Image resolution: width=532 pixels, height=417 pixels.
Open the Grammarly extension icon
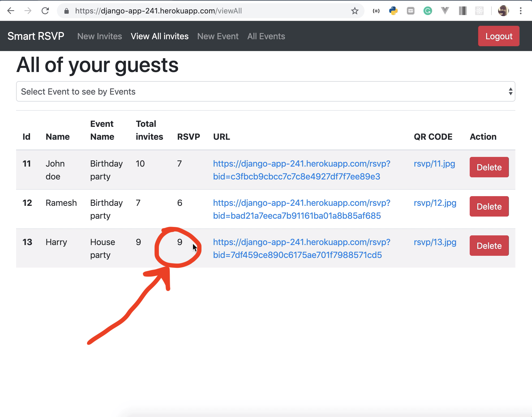coord(428,11)
